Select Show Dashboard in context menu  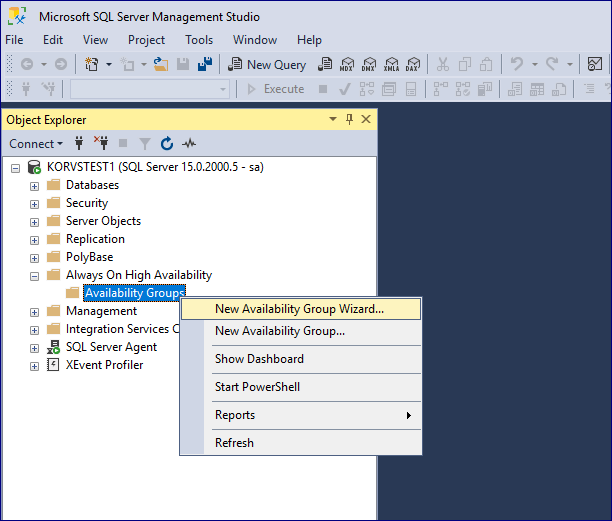(x=301, y=359)
